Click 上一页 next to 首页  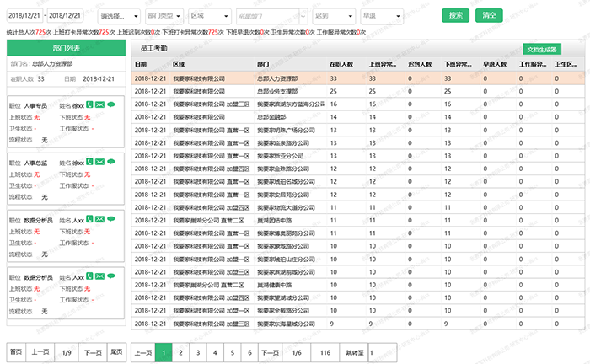click(40, 352)
